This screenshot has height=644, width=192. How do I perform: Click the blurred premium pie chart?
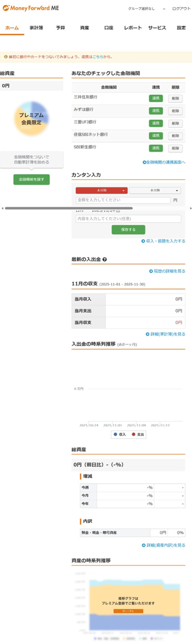click(31, 118)
